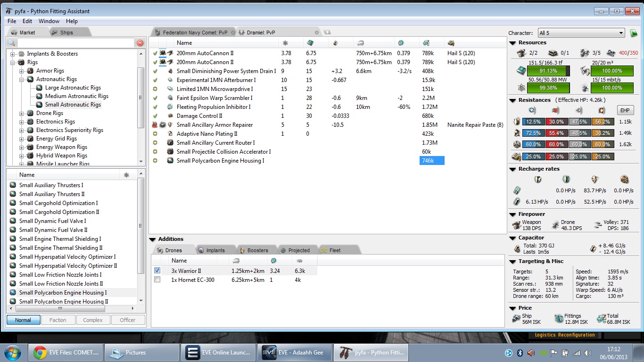Open the Window menu

coord(49,21)
